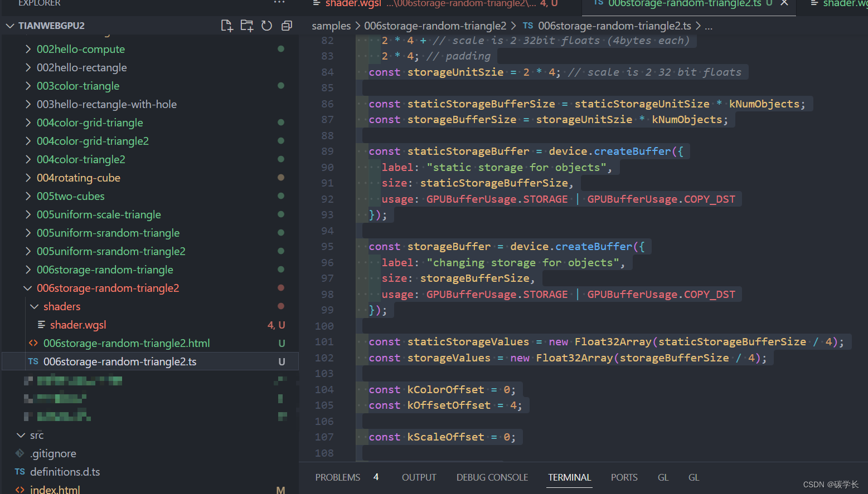Open the first GL panel tab
Screen dimensions: 868x494
point(663,477)
